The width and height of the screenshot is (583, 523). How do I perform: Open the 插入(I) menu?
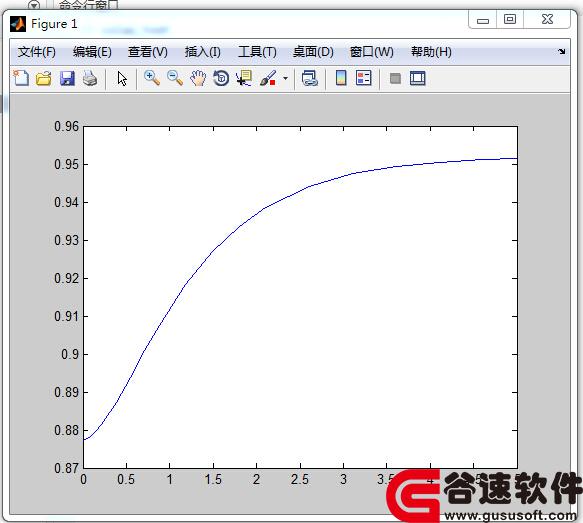pos(203,52)
